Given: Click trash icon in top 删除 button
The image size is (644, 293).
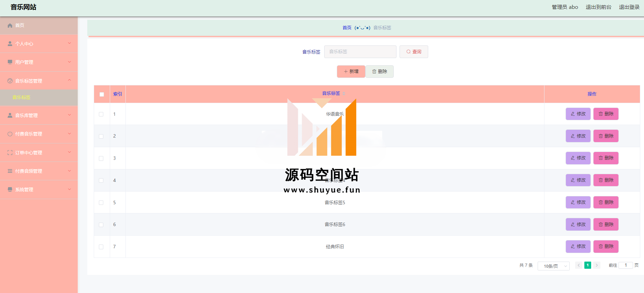Looking at the screenshot, I should pos(374,71).
